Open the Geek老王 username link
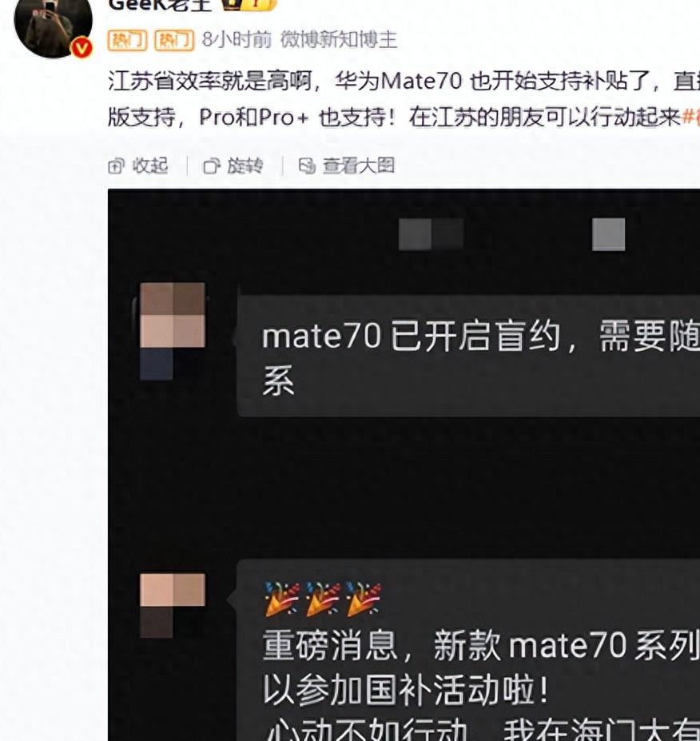Image resolution: width=700 pixels, height=741 pixels. pos(160,5)
